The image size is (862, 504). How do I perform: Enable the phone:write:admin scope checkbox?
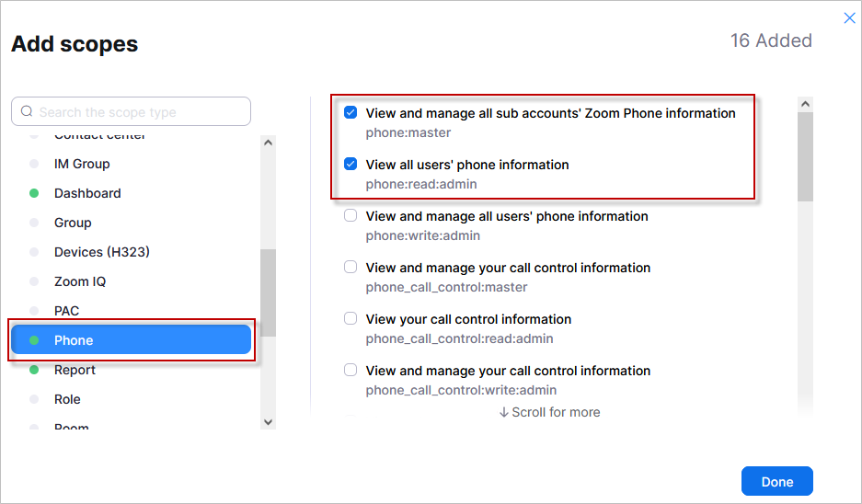coord(351,215)
